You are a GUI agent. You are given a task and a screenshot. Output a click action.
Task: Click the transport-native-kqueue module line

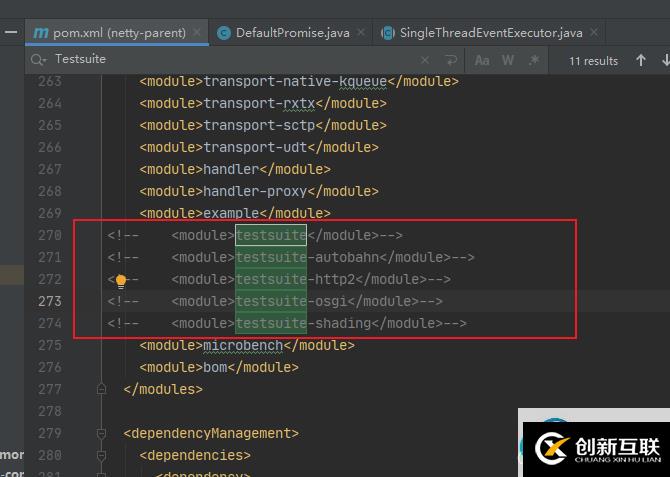(299, 81)
